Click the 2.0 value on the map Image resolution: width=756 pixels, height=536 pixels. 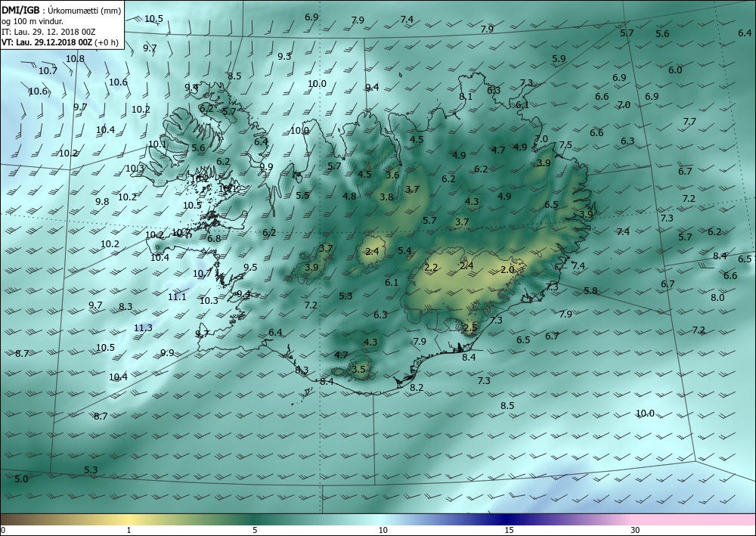click(507, 270)
